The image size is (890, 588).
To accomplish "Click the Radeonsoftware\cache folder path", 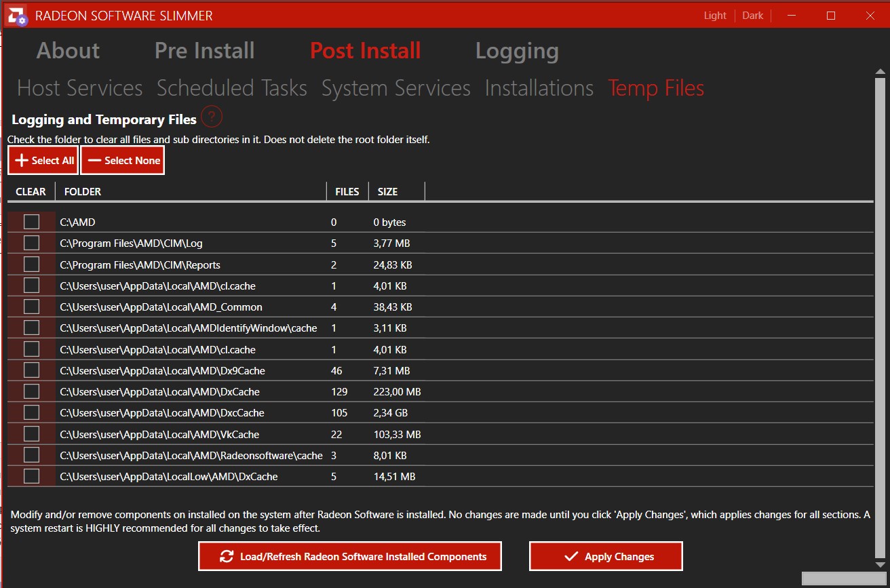I will [191, 456].
